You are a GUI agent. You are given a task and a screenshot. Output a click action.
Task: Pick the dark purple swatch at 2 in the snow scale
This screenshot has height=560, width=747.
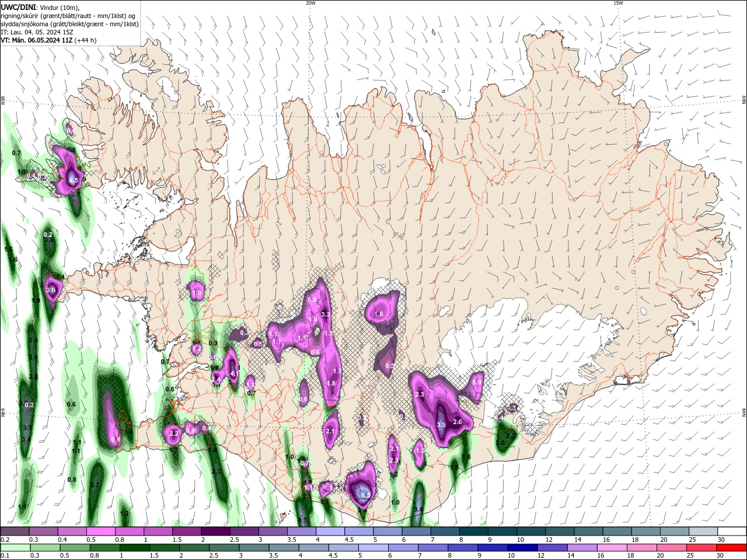tap(215, 531)
